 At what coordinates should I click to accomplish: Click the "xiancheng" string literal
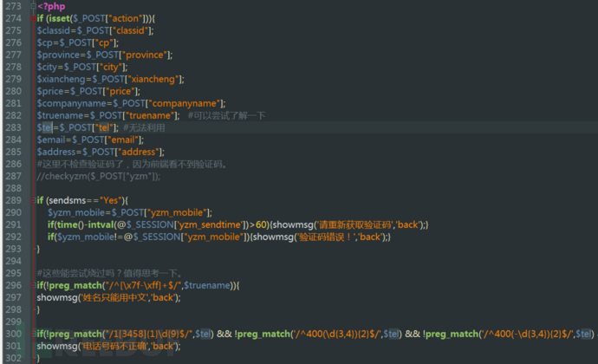(153, 79)
